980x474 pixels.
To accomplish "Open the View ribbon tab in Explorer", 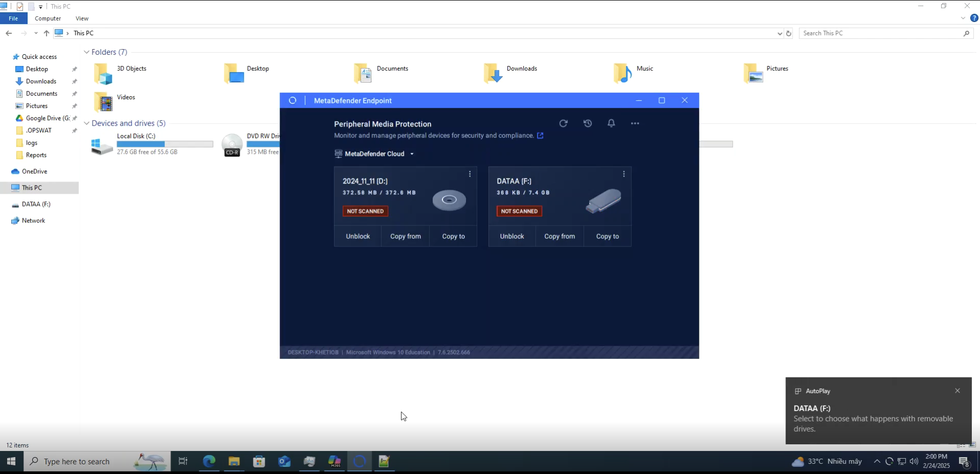I will 82,18.
